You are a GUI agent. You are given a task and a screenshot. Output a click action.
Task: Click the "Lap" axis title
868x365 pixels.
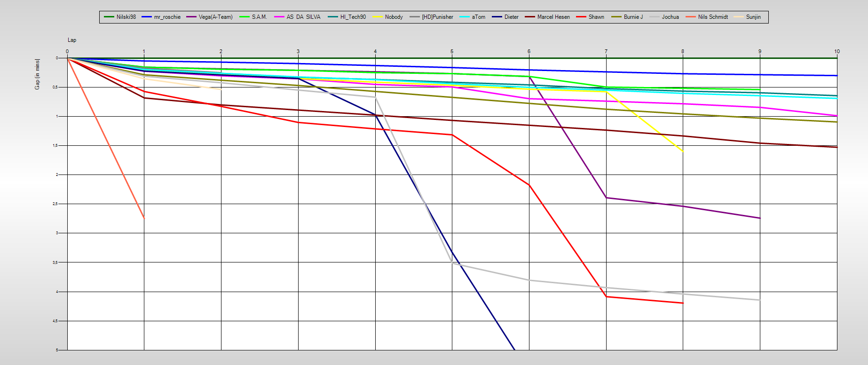(x=72, y=40)
